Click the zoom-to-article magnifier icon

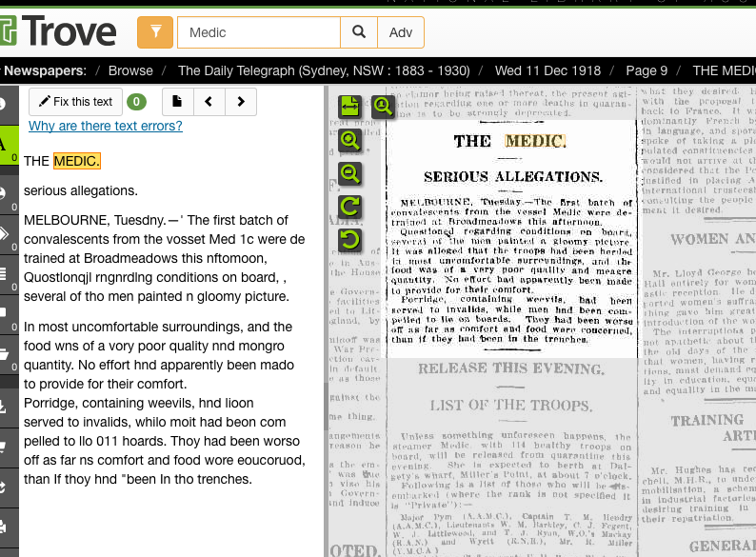coord(383,106)
